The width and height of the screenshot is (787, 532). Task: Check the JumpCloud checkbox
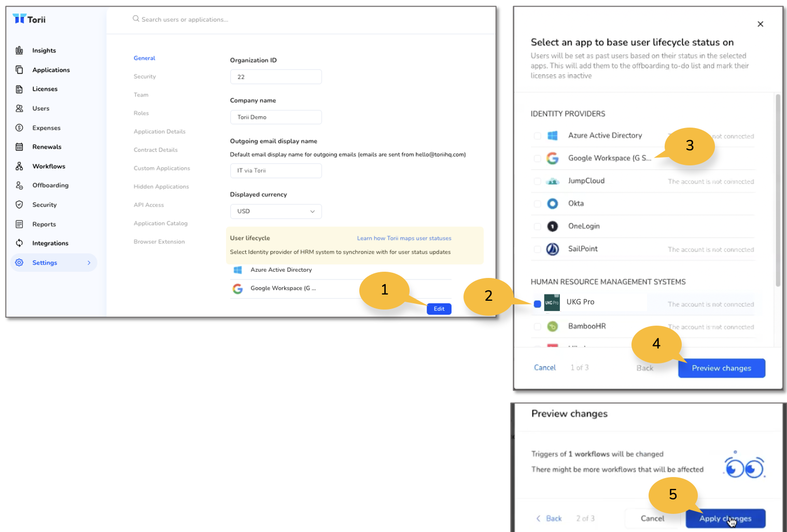(x=538, y=181)
